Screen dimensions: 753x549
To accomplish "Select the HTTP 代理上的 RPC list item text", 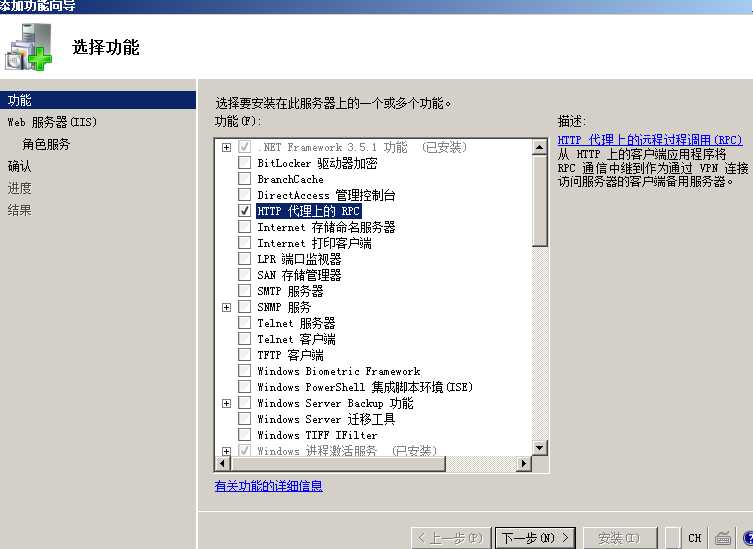I will point(308,211).
